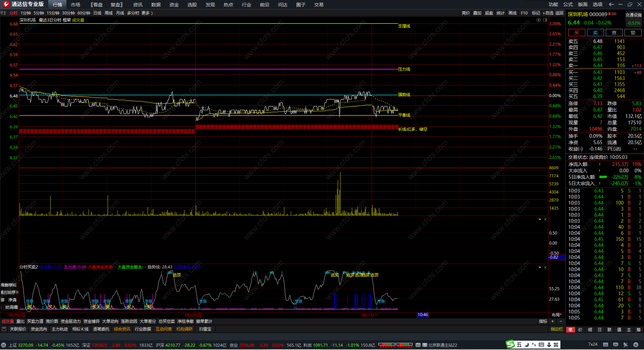The height and width of the screenshot is (350, 644).
Task: Click the round down-arrow icon beside 上证
Action: 4,345
